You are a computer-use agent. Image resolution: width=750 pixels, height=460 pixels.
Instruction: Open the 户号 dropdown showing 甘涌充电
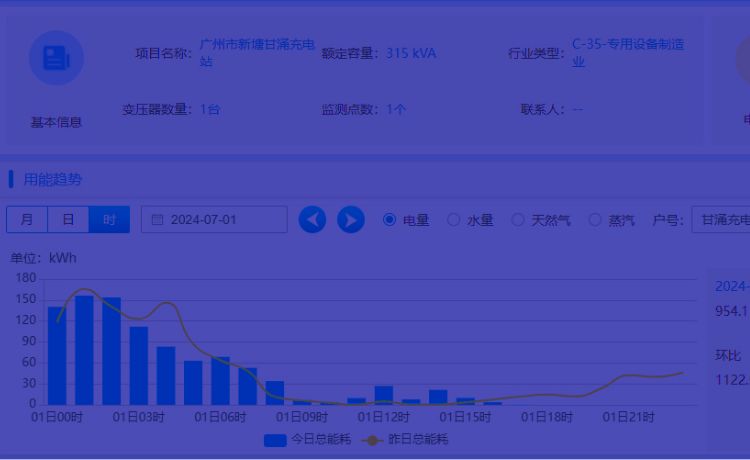721,220
